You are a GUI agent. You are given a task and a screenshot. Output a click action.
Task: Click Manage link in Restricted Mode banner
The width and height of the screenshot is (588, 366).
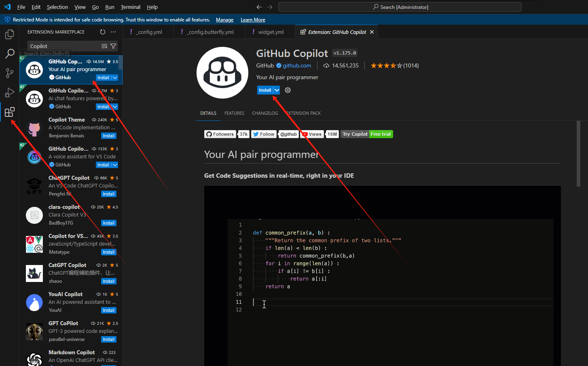(x=224, y=20)
